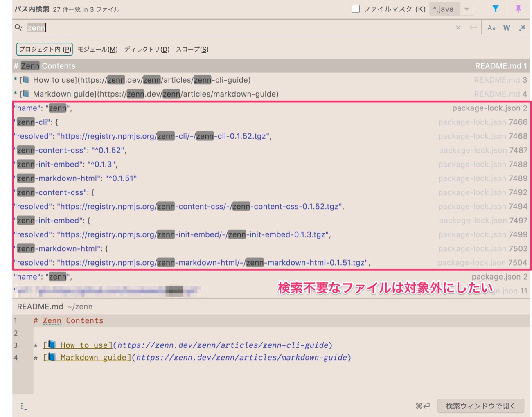Viewport: 532px width, 417px height.
Task: Select "zenn-markdown-html": { line 7502 result
Action: [x=271, y=248]
